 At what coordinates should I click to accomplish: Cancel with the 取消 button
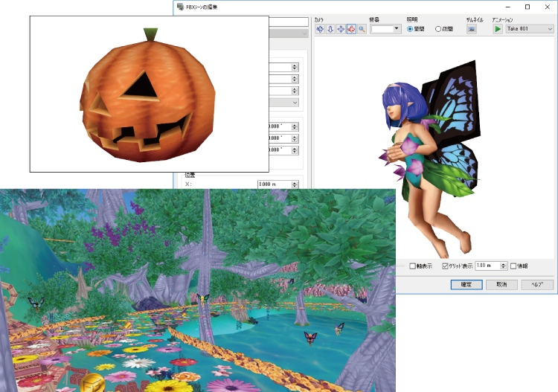click(501, 285)
